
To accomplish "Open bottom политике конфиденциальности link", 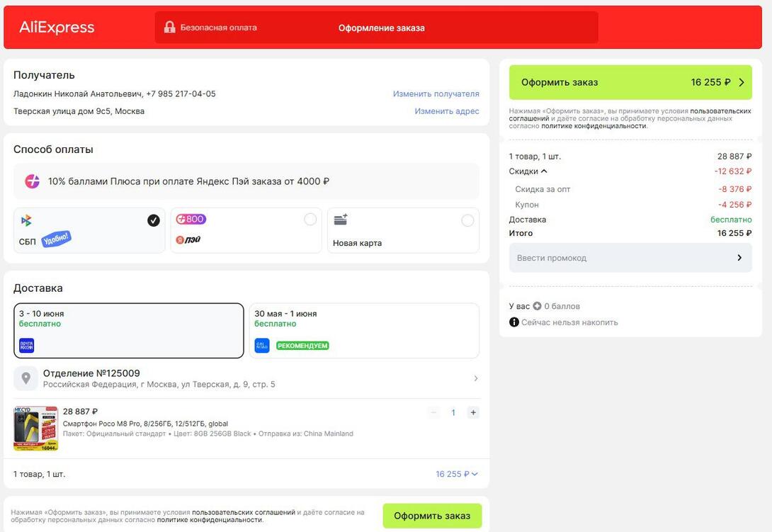I will (210, 520).
